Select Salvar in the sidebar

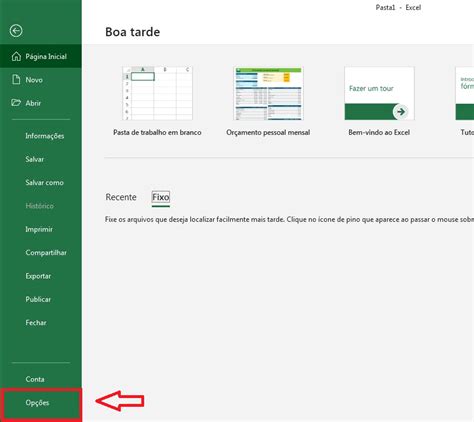[41, 159]
